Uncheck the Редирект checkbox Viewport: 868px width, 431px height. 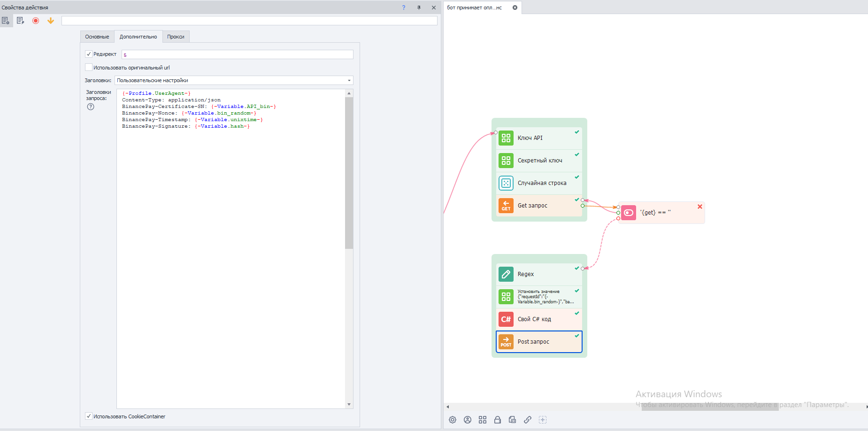(89, 54)
